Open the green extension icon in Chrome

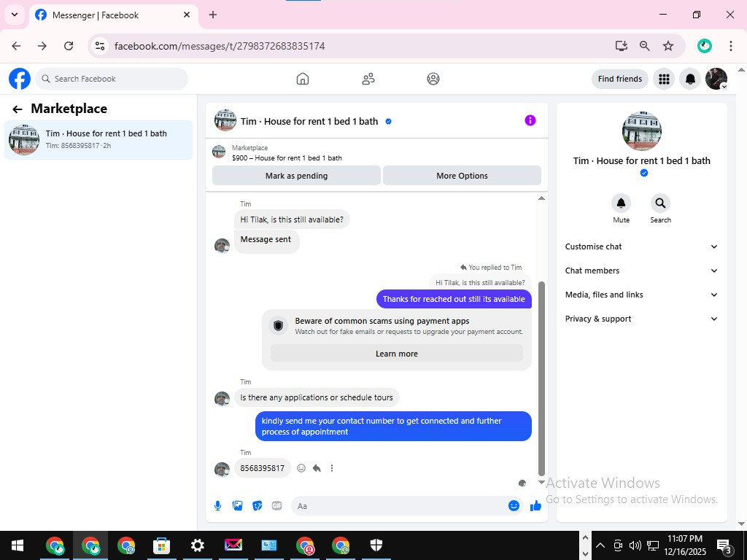[x=705, y=46]
